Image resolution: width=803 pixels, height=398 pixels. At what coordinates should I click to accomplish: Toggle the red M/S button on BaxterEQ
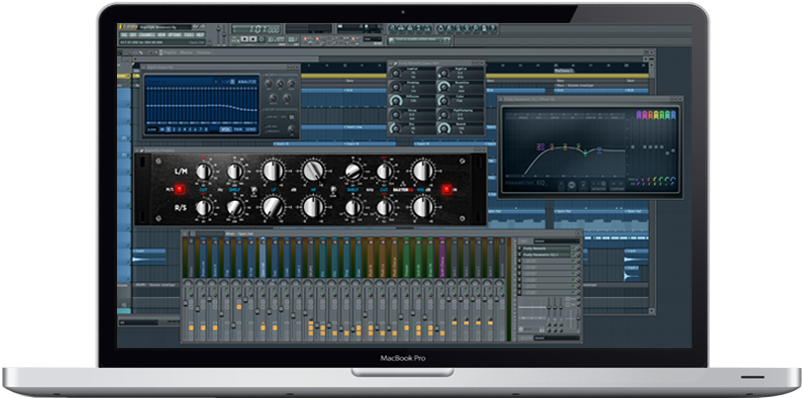180,189
